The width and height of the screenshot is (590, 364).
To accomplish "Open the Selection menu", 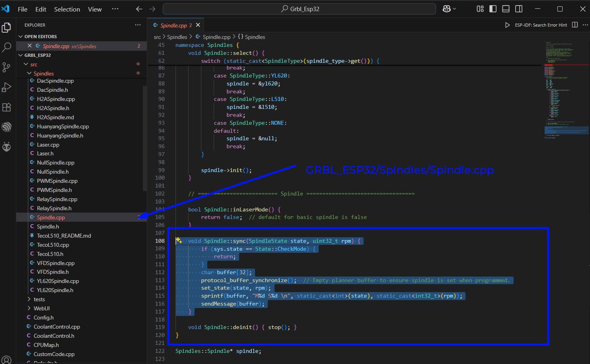I will click(x=67, y=9).
